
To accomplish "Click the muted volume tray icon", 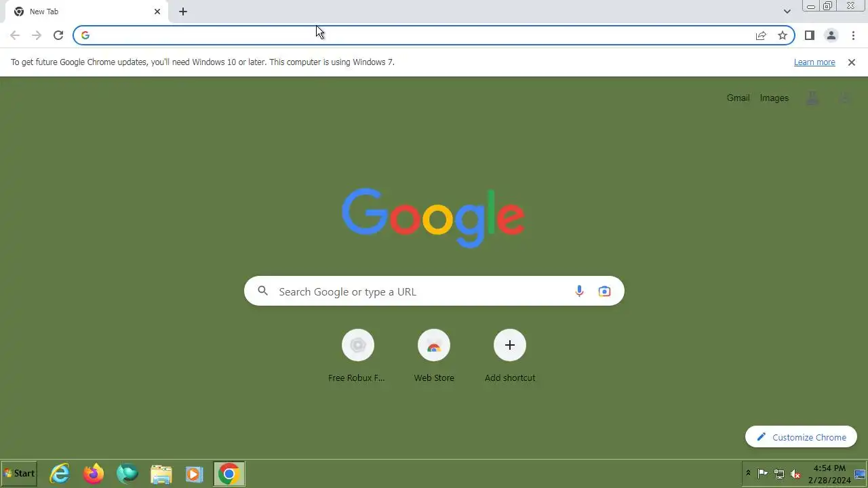I will point(795,474).
